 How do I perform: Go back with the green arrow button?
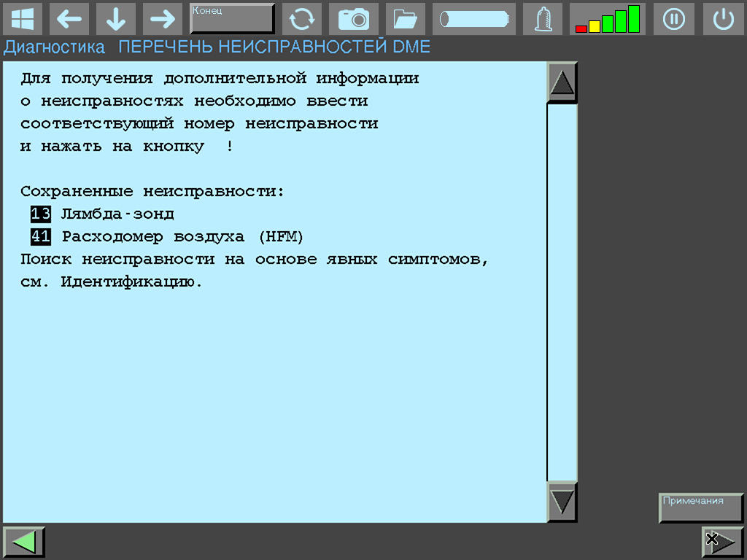click(23, 541)
